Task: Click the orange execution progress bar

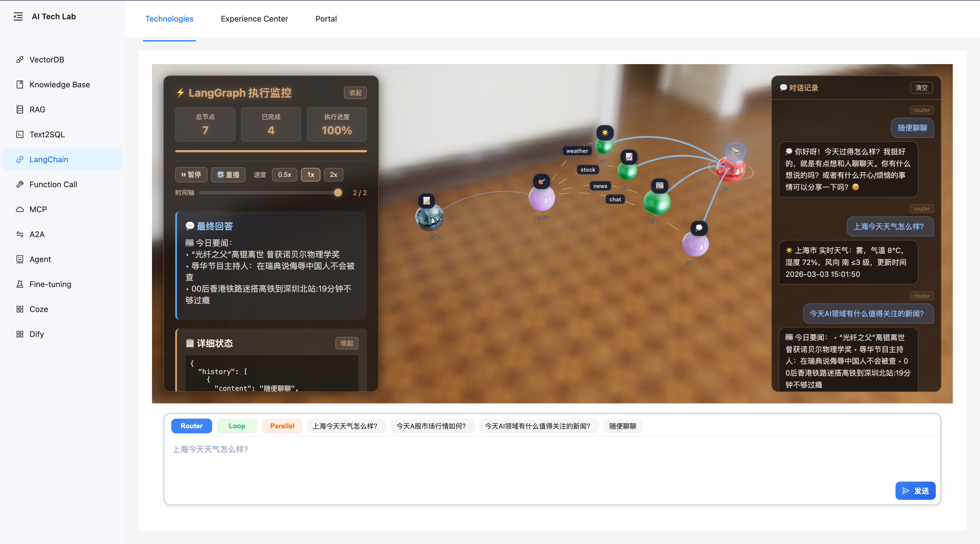Action: pos(271,151)
